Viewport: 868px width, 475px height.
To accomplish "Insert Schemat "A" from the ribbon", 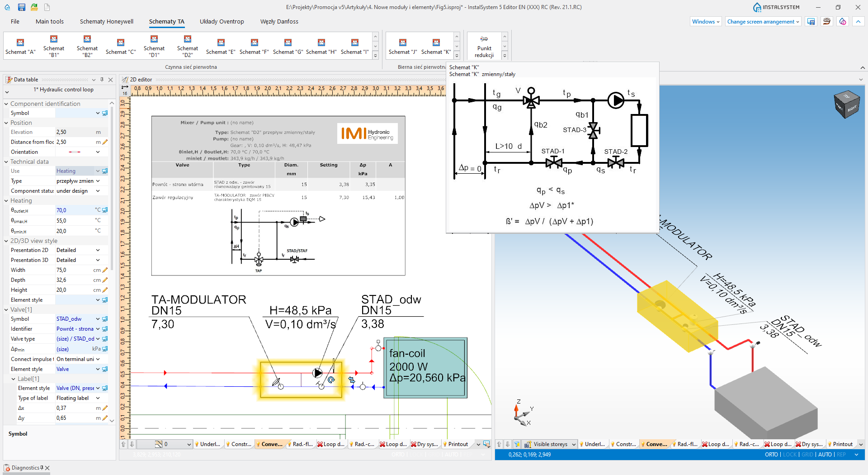I will click(x=20, y=47).
